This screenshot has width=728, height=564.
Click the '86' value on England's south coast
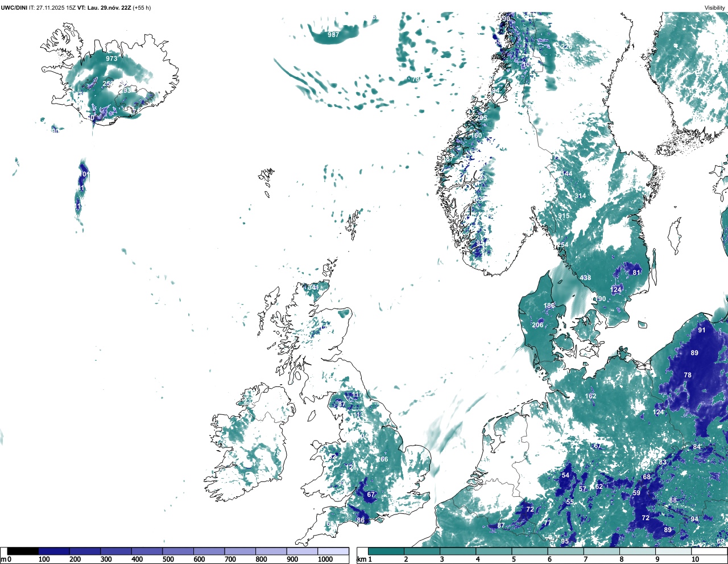361,520
